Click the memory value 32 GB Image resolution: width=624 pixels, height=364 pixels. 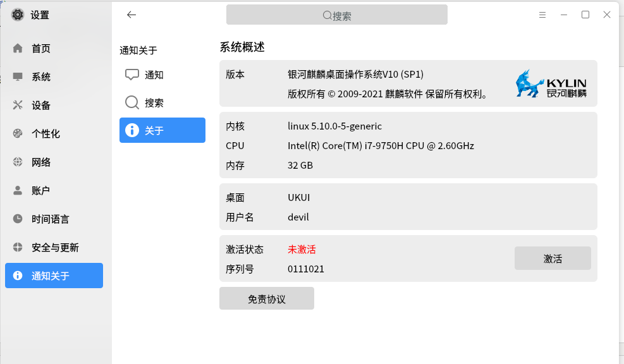tap(300, 165)
